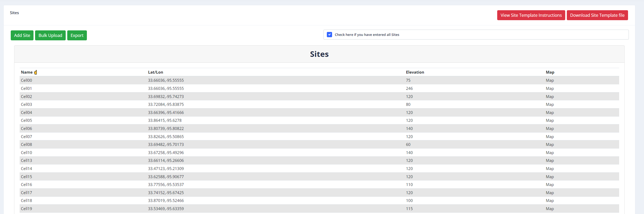Screen dimensions: 644x214
Task: View the Map for Cell03
Action: click(550, 105)
